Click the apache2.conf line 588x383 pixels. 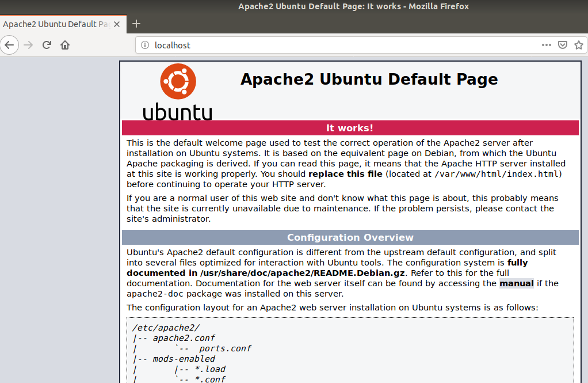[x=174, y=338]
